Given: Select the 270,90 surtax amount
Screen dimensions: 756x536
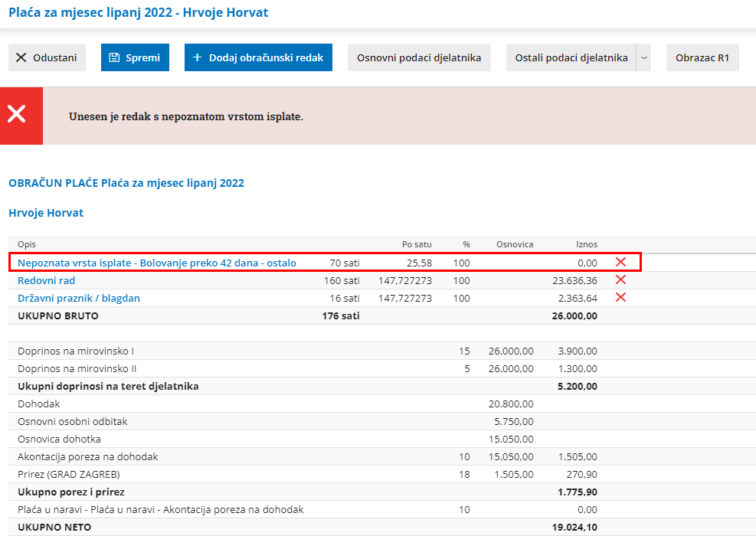Looking at the screenshot, I should coord(582,474).
